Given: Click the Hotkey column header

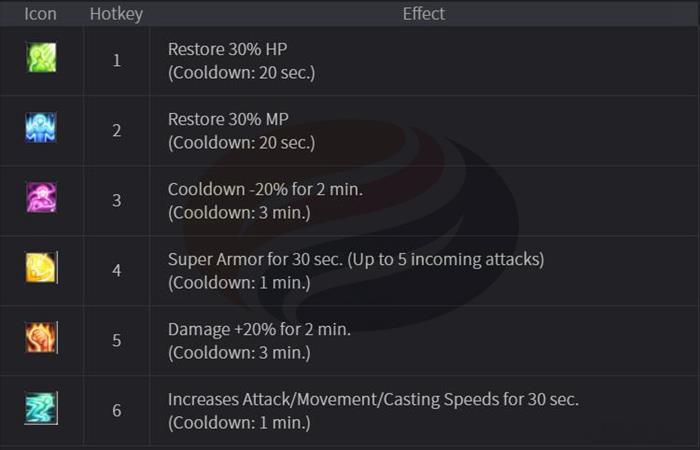Looking at the screenshot, I should [x=116, y=14].
